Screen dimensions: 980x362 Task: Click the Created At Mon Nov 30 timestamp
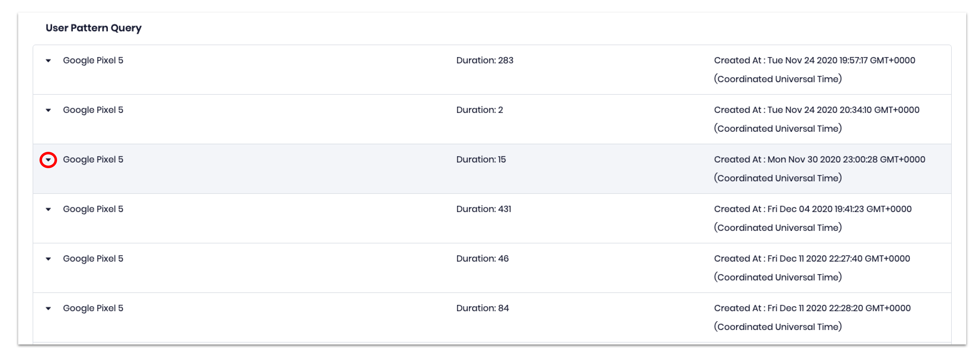pos(819,159)
